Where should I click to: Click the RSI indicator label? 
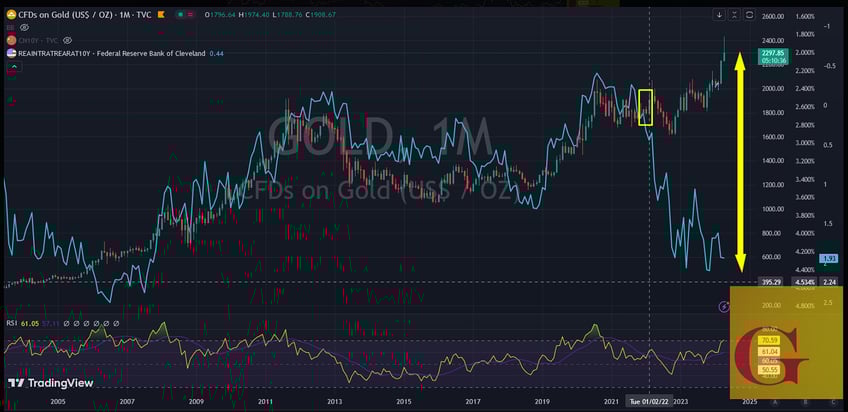(x=11, y=323)
